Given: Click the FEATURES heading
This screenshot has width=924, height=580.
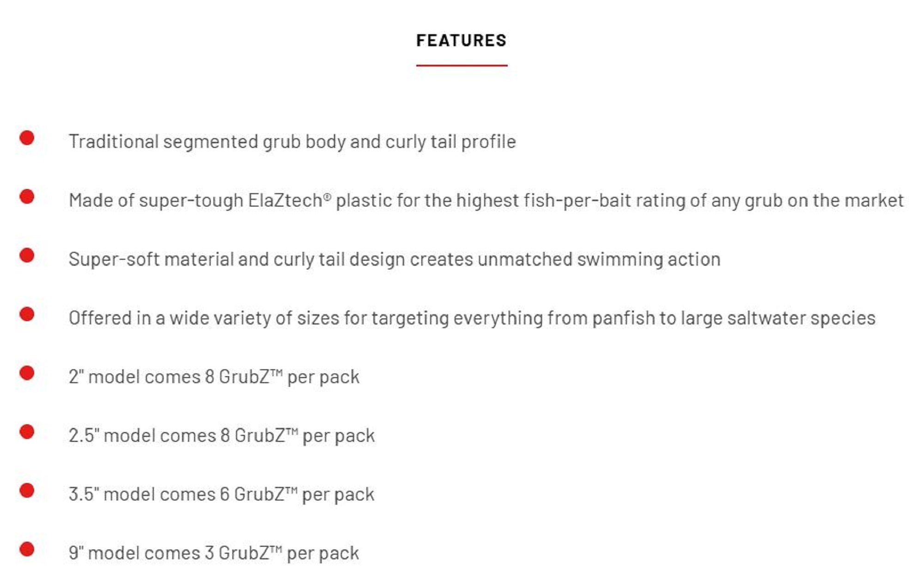Looking at the screenshot, I should (x=461, y=41).
